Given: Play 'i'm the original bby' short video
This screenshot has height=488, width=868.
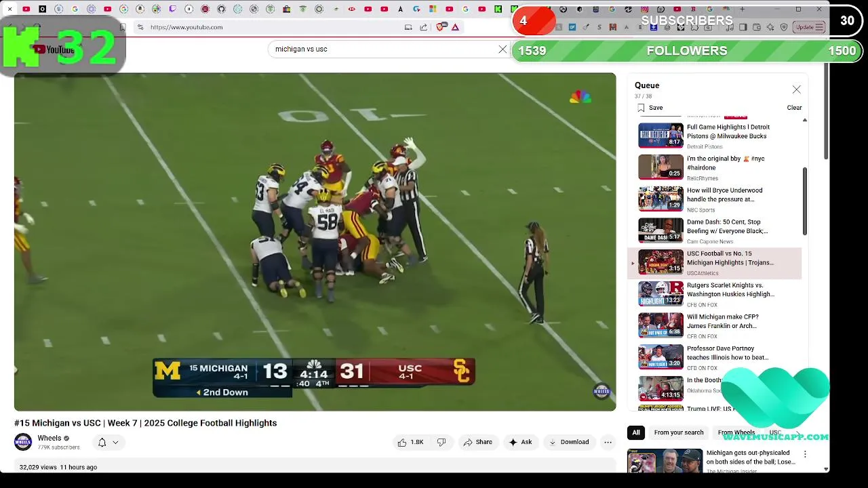Looking at the screenshot, I should click(715, 167).
